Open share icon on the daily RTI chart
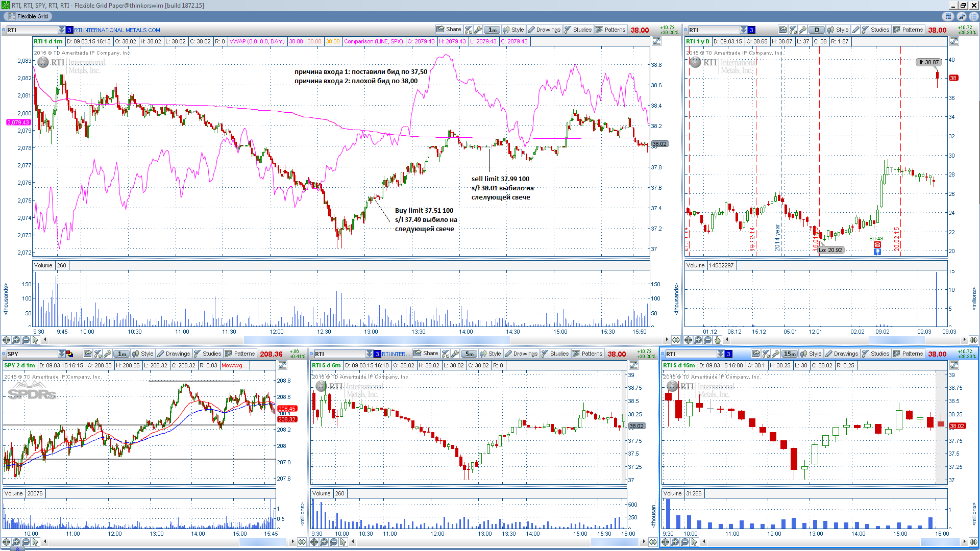 [x=783, y=30]
